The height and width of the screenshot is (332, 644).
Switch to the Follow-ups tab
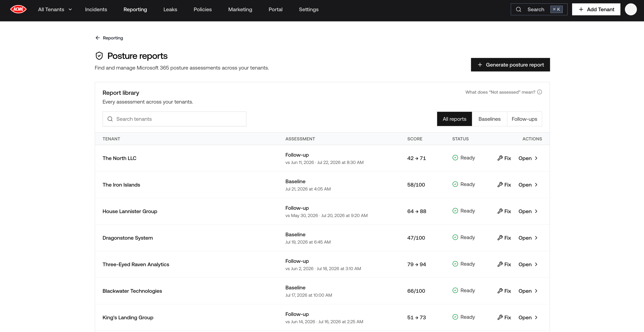click(x=524, y=119)
